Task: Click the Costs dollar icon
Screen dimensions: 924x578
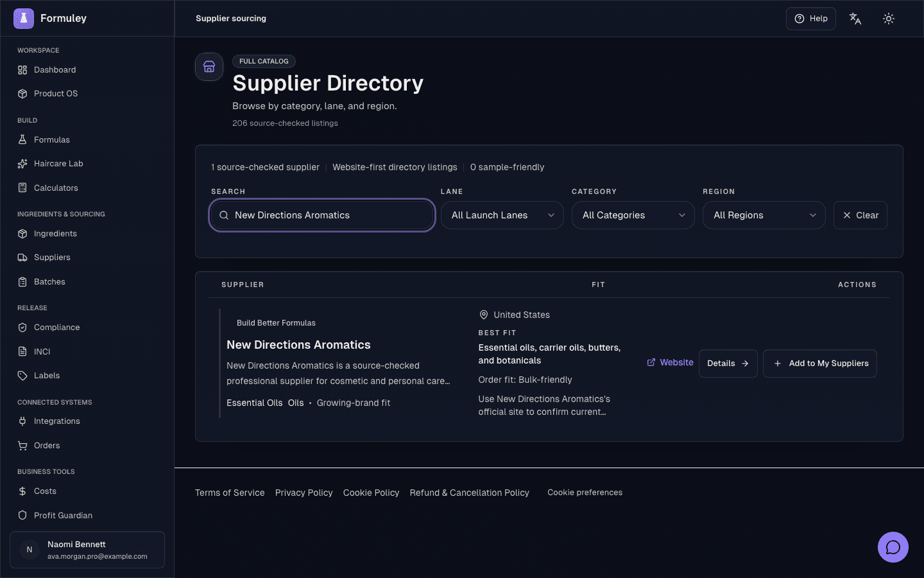Action: click(22, 491)
